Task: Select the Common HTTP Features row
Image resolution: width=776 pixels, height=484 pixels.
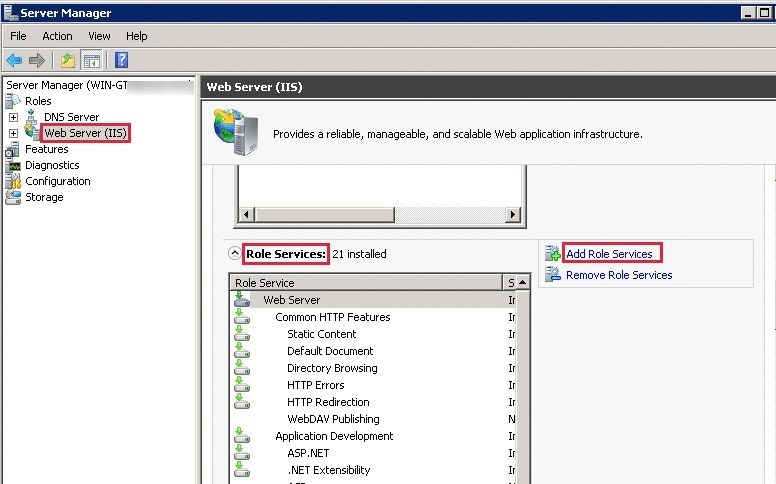Action: pyautogui.click(x=333, y=317)
